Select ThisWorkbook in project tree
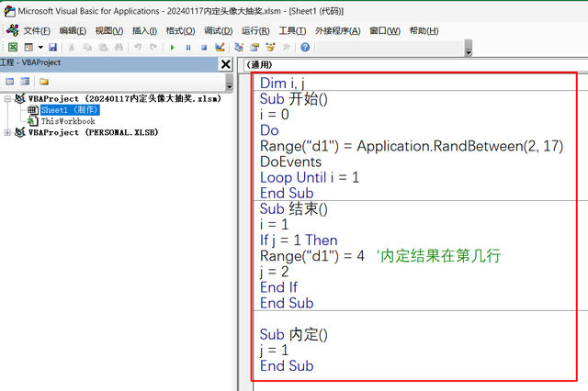The width and height of the screenshot is (588, 391). pos(68,121)
